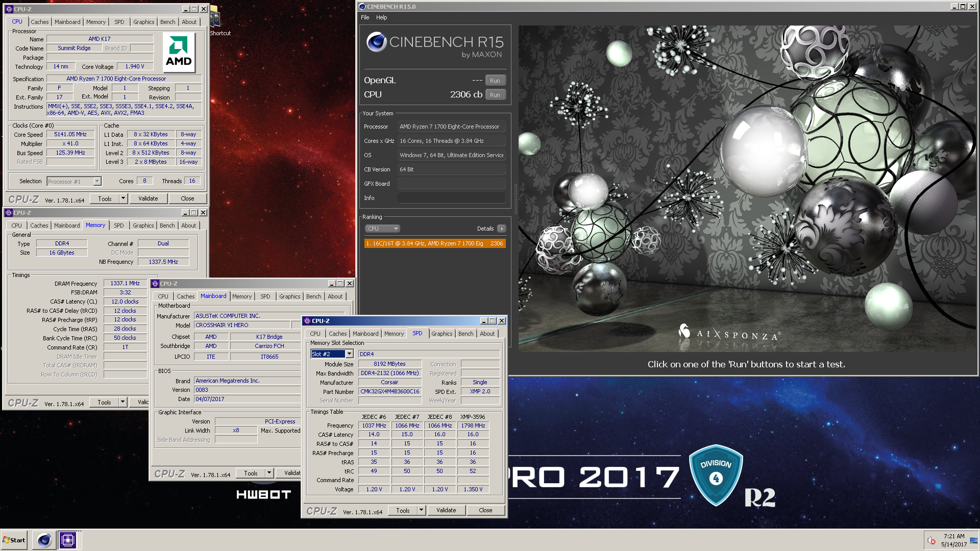
Task: Click the memory size value 16 GBytes
Action: click(62, 253)
